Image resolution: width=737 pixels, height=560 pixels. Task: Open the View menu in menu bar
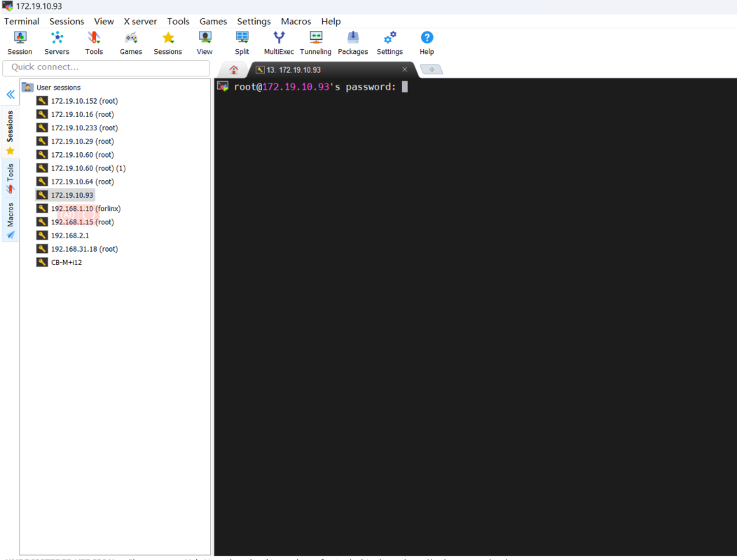tap(104, 21)
